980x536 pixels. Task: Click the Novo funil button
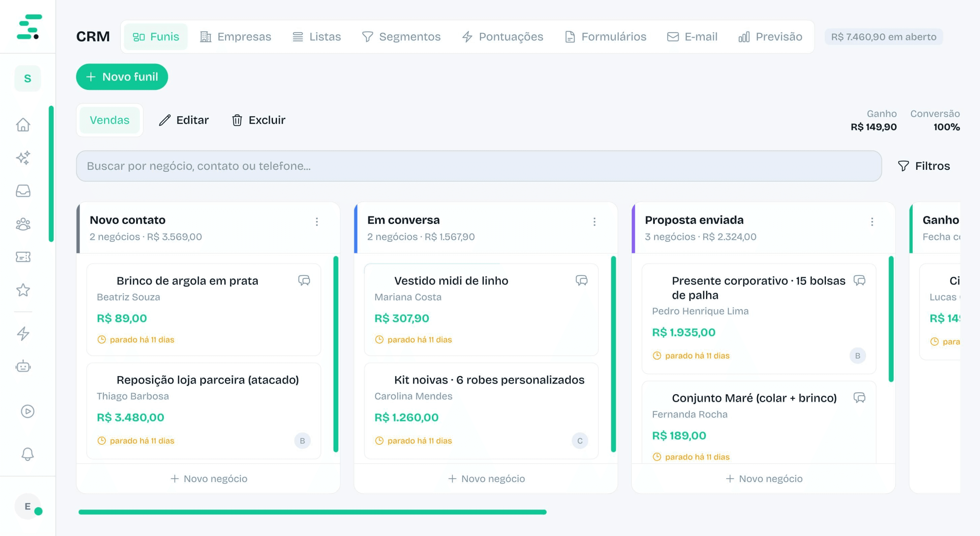tap(122, 77)
